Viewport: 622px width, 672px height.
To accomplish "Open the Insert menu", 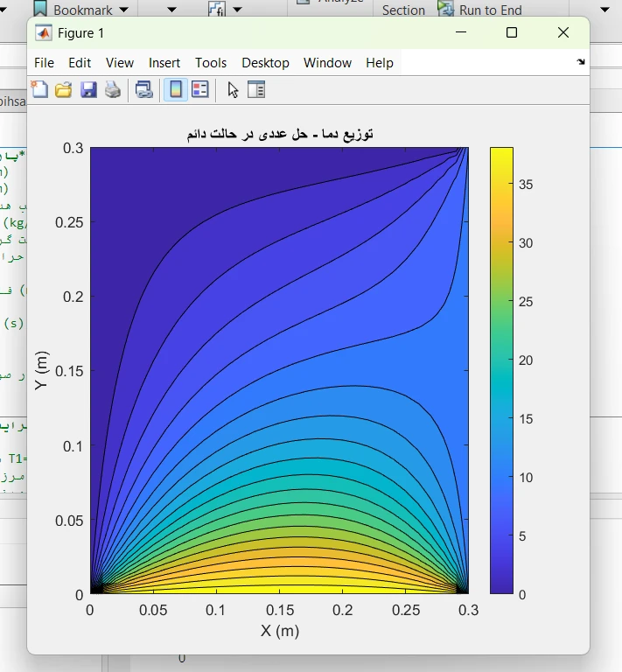I will [x=164, y=63].
